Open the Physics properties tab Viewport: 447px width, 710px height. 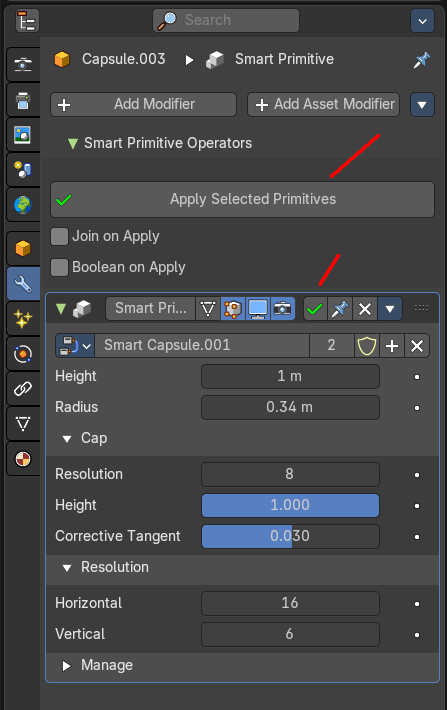pos(23,354)
